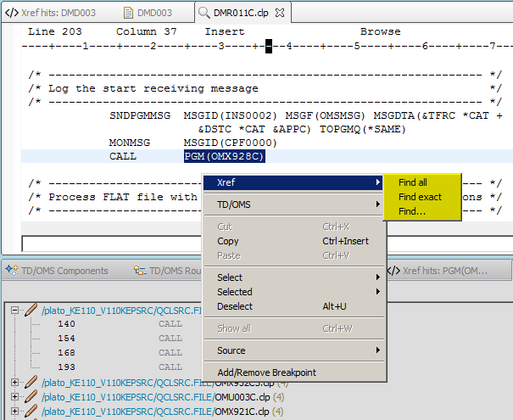The image size is (513, 420).
Task: Click pencil icon of the expanded QCLSRC.FILE result
Action: pos(32,311)
